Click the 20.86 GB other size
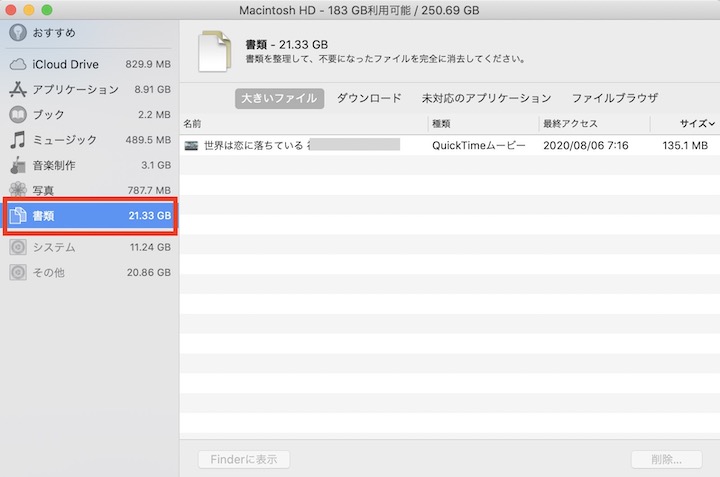Screen dimensions: 720x477 pyautogui.click(x=149, y=272)
